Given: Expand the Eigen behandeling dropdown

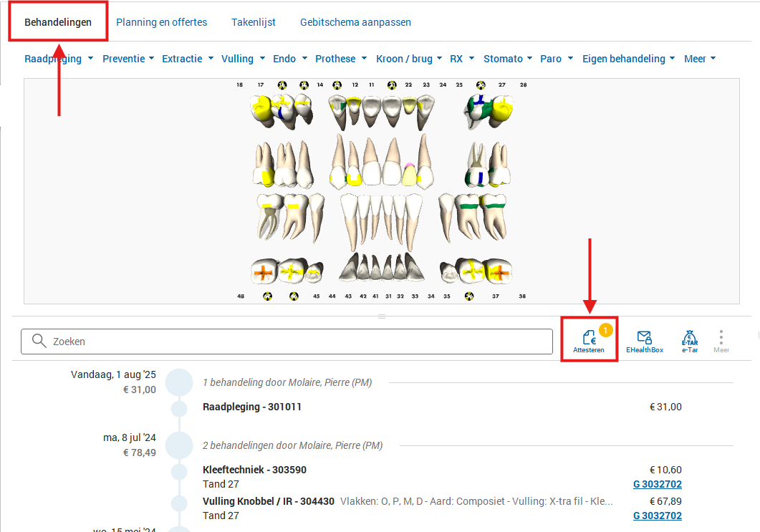Looking at the screenshot, I should (628, 59).
